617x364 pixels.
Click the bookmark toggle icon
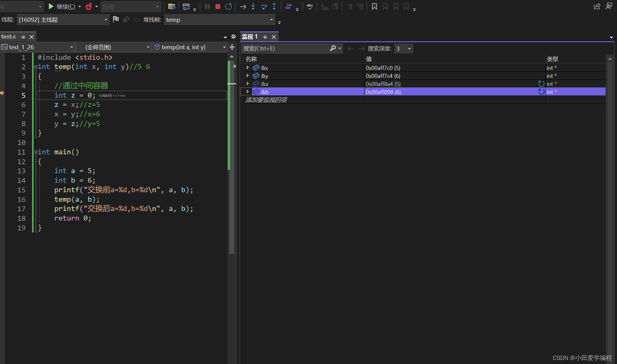pos(374,6)
